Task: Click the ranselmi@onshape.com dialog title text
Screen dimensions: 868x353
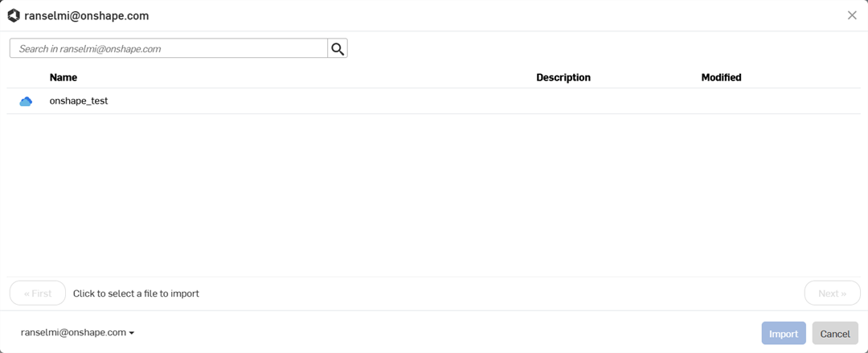Action: click(x=87, y=16)
